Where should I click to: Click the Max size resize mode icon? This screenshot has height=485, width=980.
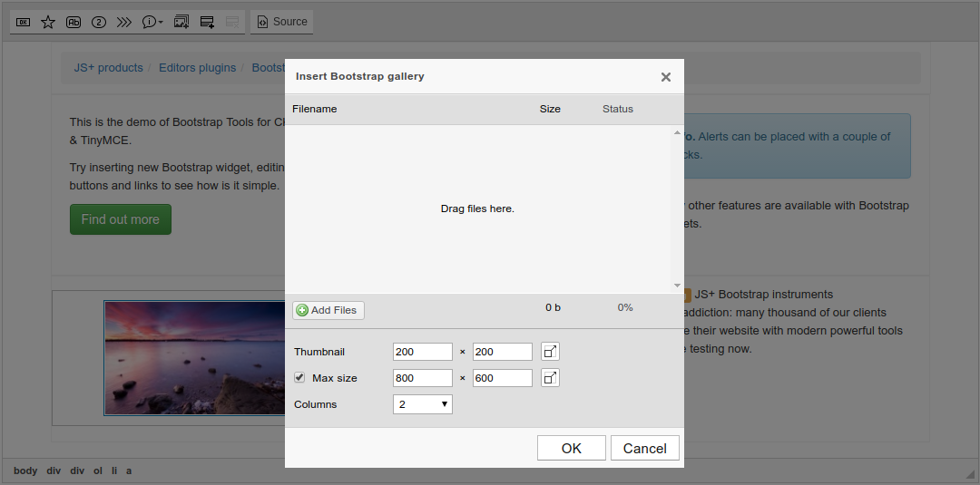[x=550, y=378]
